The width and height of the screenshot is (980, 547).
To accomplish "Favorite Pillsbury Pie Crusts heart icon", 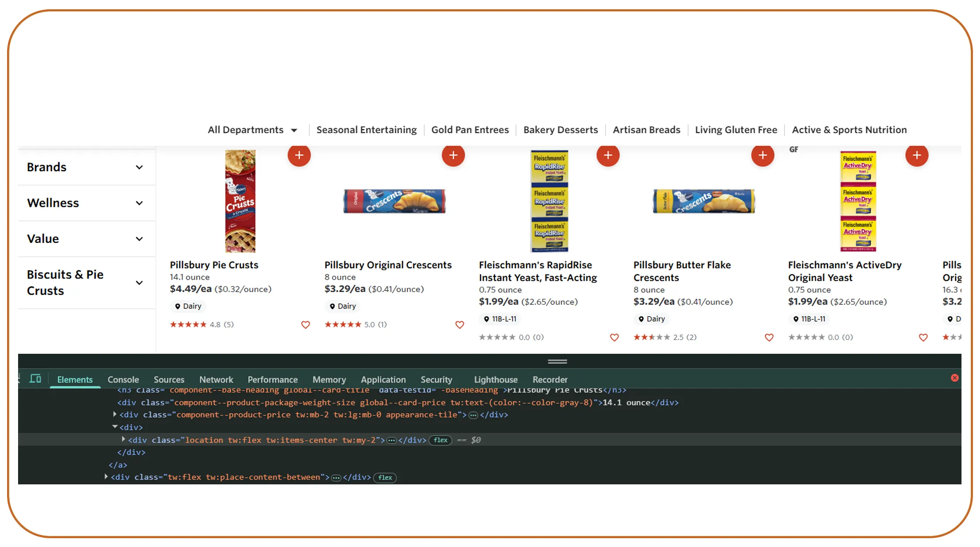I will pyautogui.click(x=306, y=325).
